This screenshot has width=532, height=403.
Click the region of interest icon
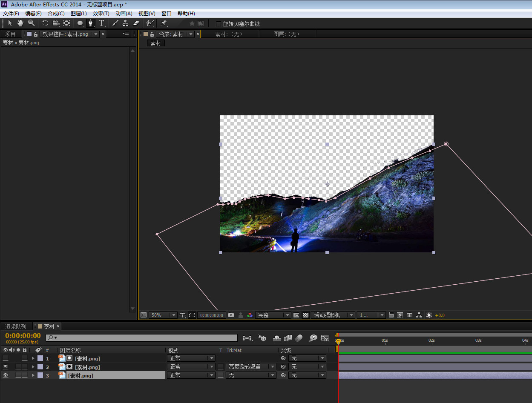point(296,315)
